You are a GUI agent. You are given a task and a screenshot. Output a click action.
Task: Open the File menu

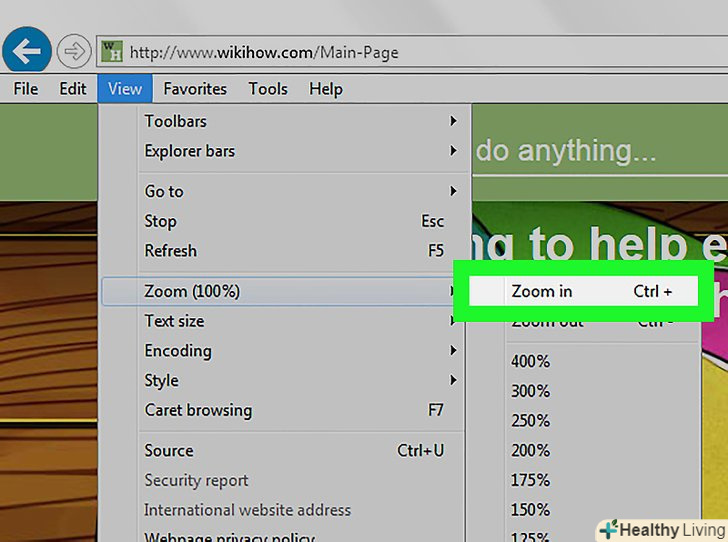tap(26, 89)
